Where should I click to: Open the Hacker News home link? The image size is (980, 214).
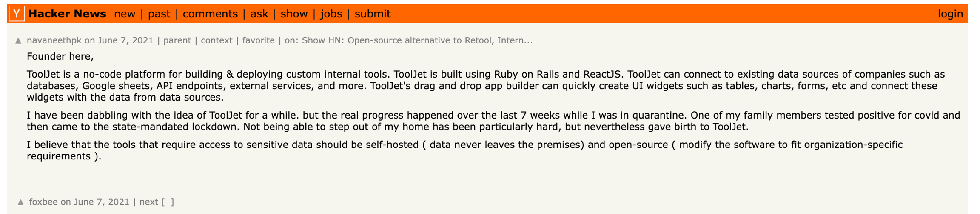pyautogui.click(x=67, y=14)
